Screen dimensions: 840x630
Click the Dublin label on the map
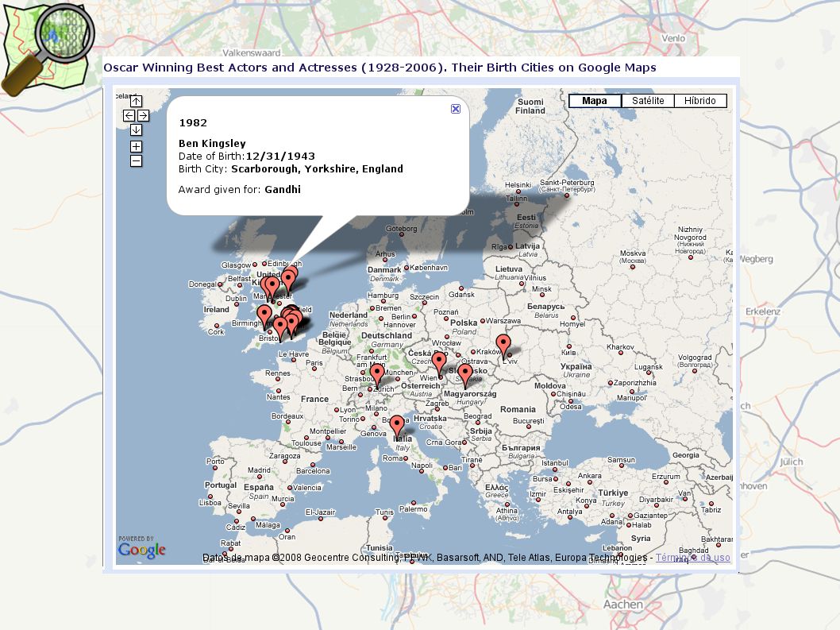tap(237, 298)
